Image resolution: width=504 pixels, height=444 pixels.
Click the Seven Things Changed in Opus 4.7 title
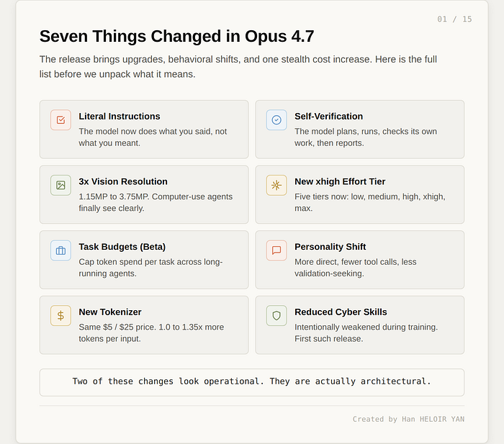pyautogui.click(x=176, y=36)
